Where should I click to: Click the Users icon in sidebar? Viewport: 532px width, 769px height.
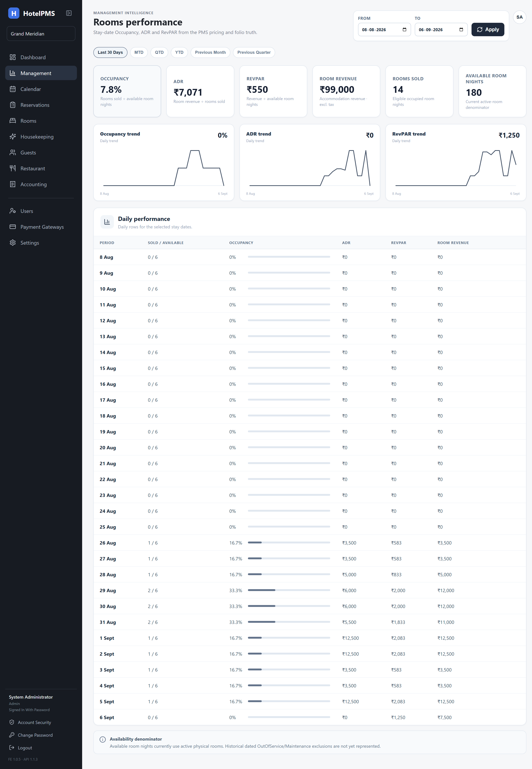pyautogui.click(x=13, y=211)
